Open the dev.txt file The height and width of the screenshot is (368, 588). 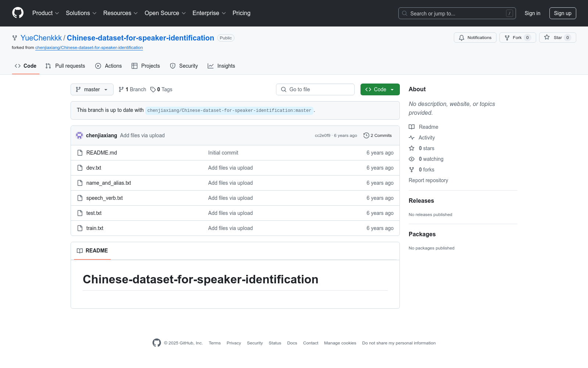coord(94,168)
